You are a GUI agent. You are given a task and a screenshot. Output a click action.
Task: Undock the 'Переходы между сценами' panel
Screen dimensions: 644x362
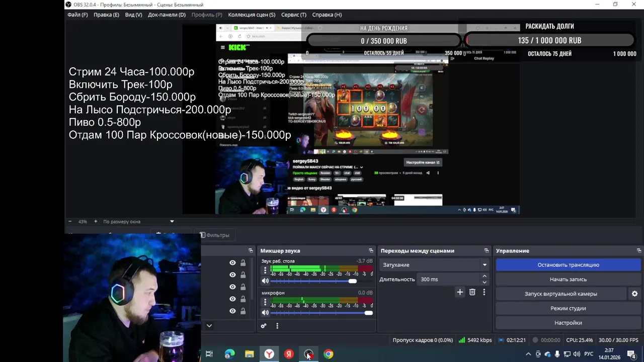point(487,250)
